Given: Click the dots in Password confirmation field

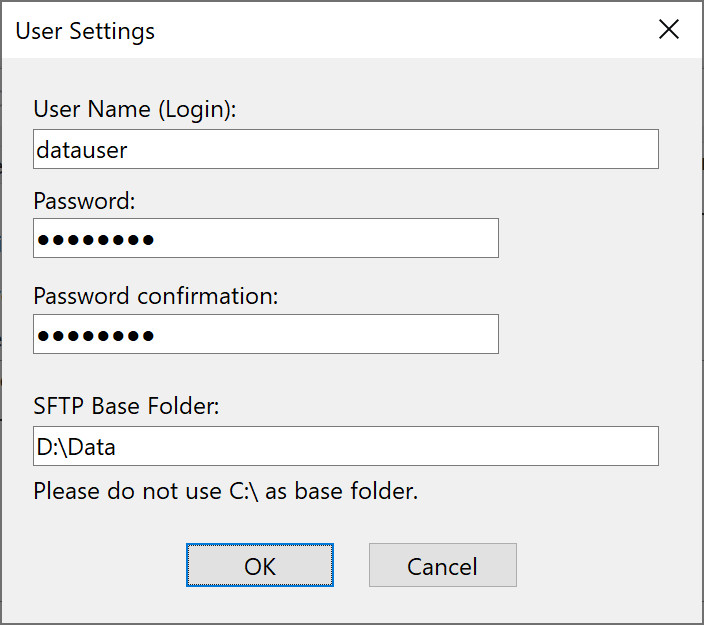Looking at the screenshot, I should [x=95, y=335].
